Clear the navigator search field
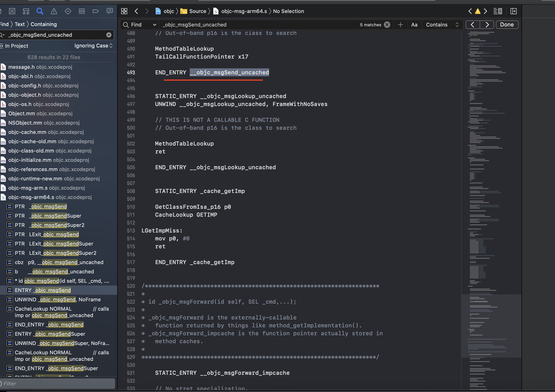This screenshot has width=555, height=392. [109, 35]
